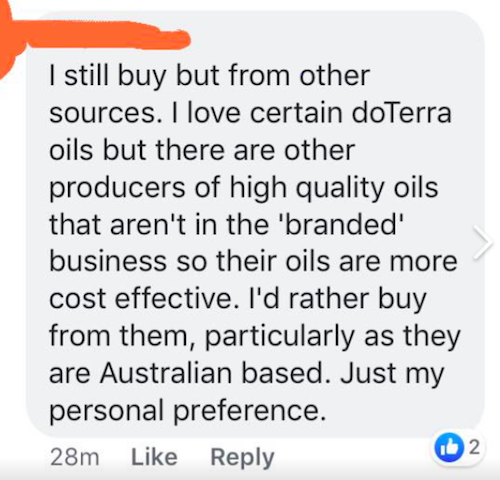Open the 28m timestamp link
Screen dimensions: 500x480
point(75,457)
